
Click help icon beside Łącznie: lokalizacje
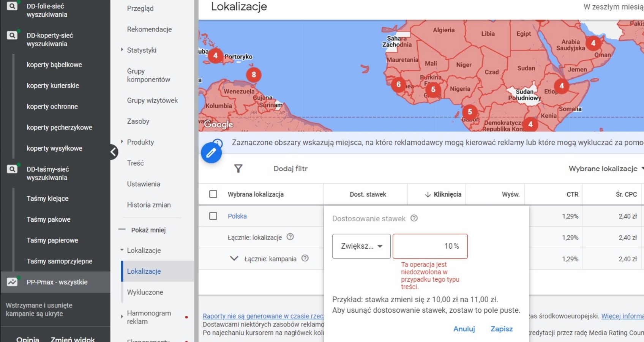290,237
